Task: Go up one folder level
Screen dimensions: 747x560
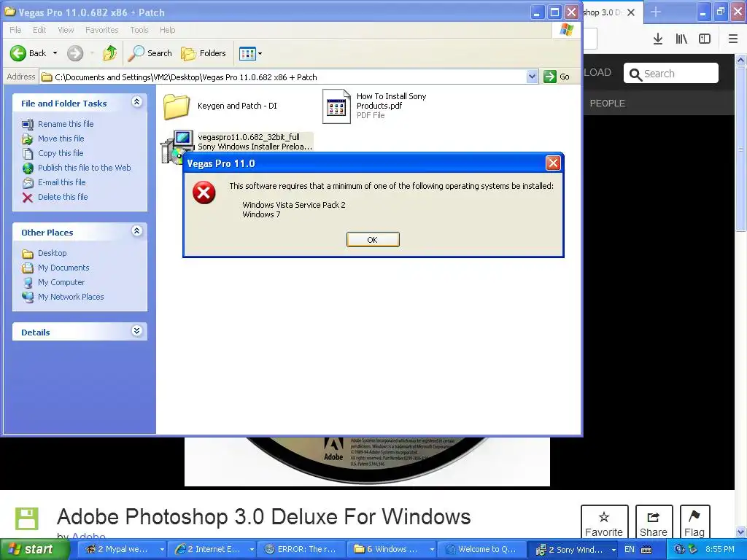Action: click(110, 53)
